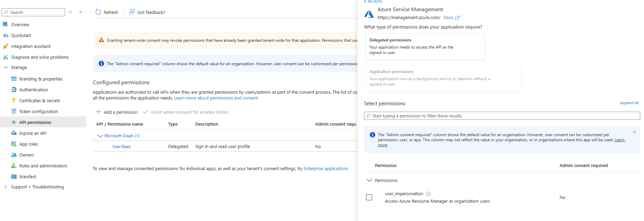Collapse the Microsoft Graph permissions group chevron

100,136
